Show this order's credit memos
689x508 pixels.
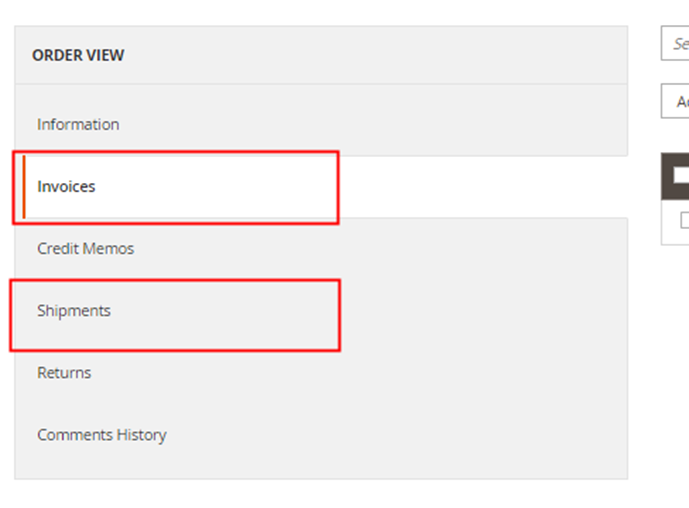(x=85, y=249)
